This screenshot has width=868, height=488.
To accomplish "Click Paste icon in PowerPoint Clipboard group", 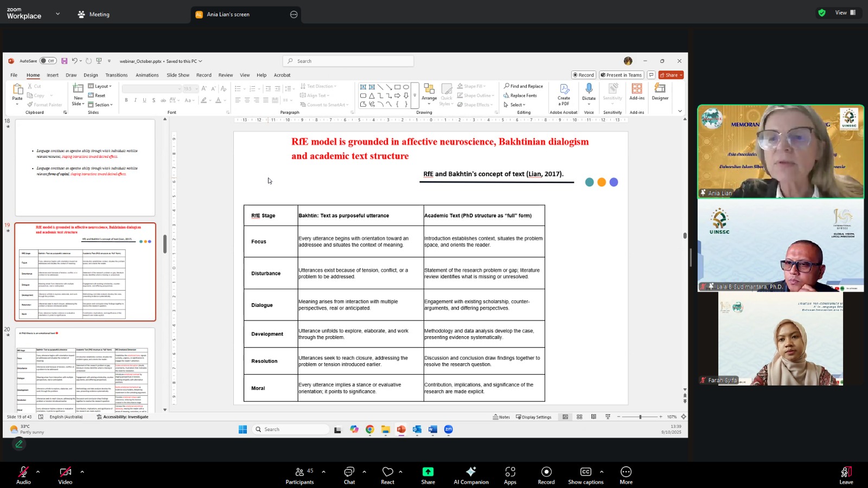I will pyautogui.click(x=17, y=89).
